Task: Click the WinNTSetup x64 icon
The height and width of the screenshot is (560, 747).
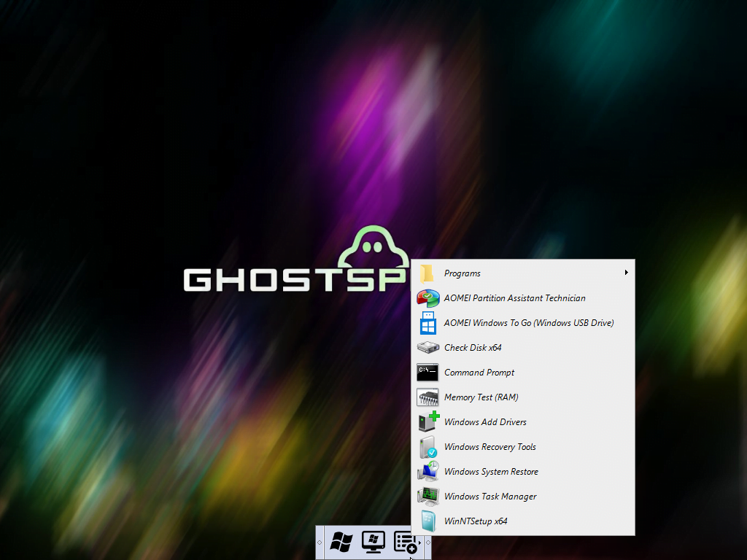Action: [427, 521]
